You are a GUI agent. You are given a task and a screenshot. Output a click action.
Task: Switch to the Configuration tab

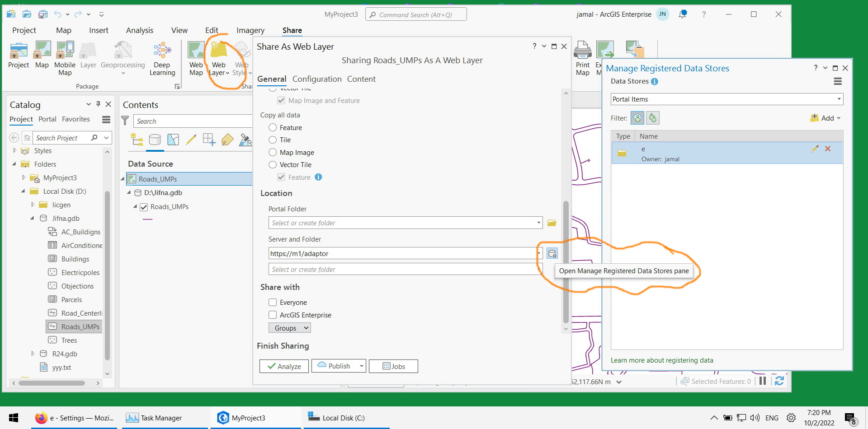point(317,79)
